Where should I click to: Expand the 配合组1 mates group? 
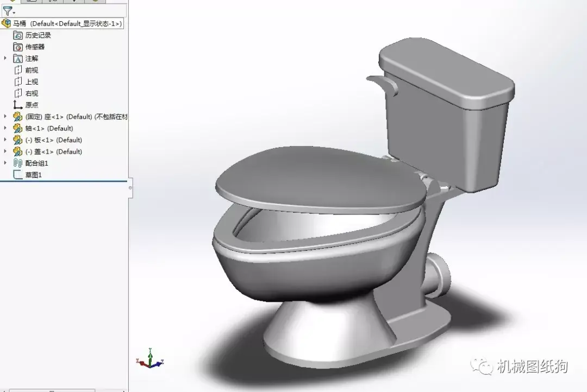(5, 163)
